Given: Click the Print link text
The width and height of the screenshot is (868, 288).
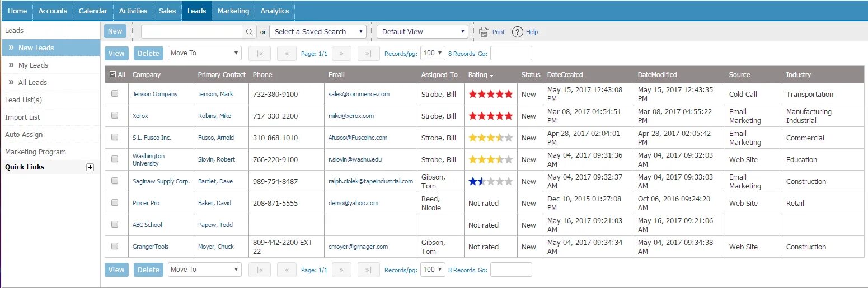Looking at the screenshot, I should coord(498,32).
